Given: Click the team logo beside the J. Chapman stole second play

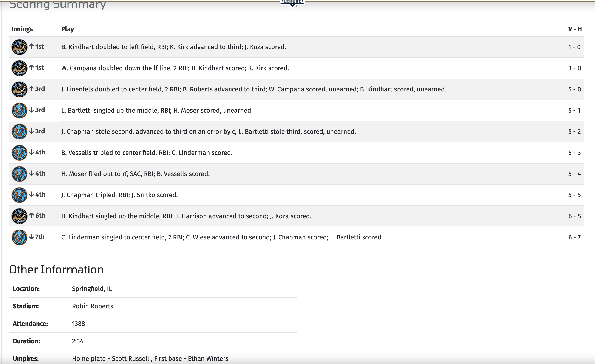Looking at the screenshot, I should [19, 132].
